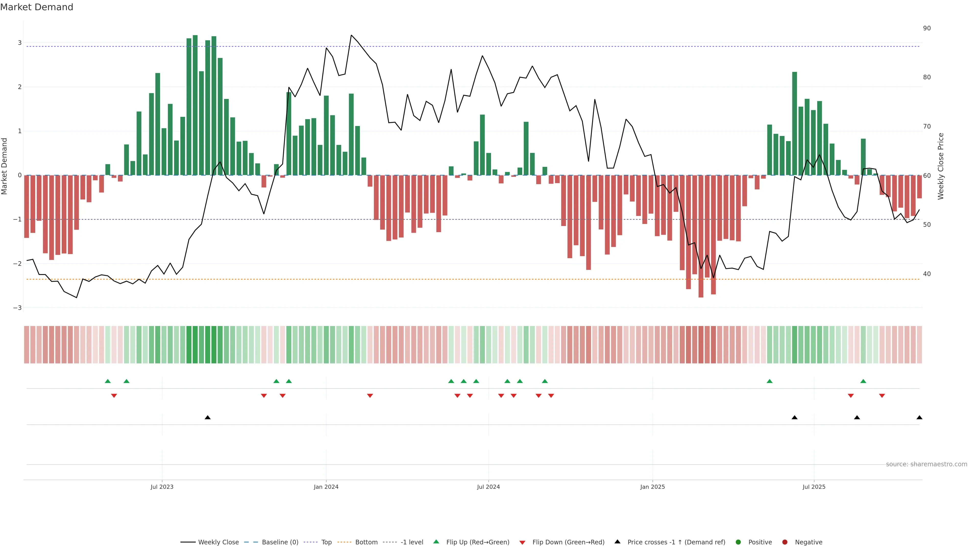Click the leftmost green flip-up triangle marker
980x551 pixels.
point(108,381)
